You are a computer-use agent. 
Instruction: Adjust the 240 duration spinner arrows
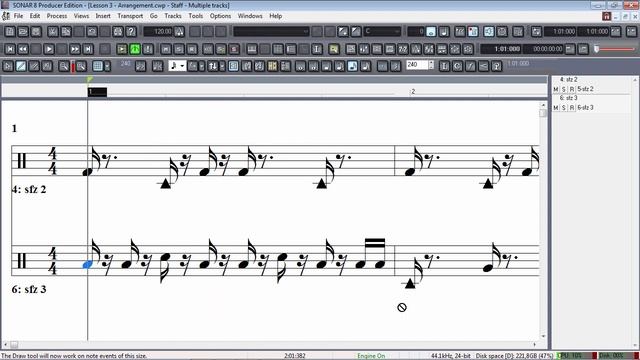click(431, 65)
